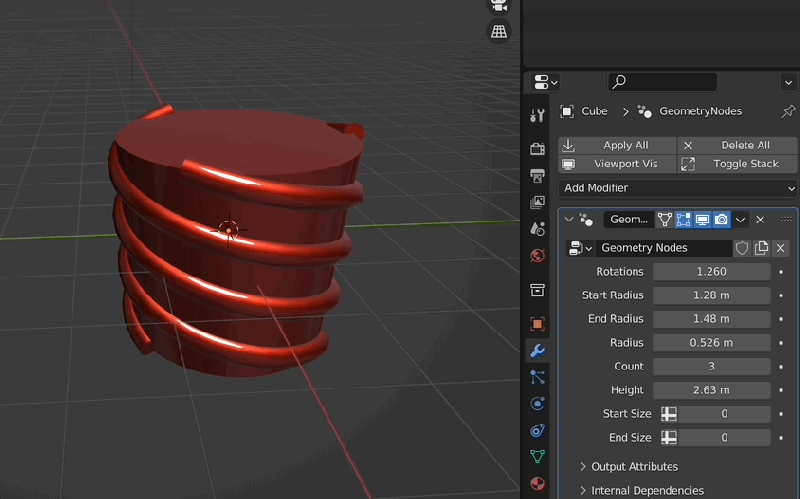Open the properties editor type menu

(x=546, y=82)
